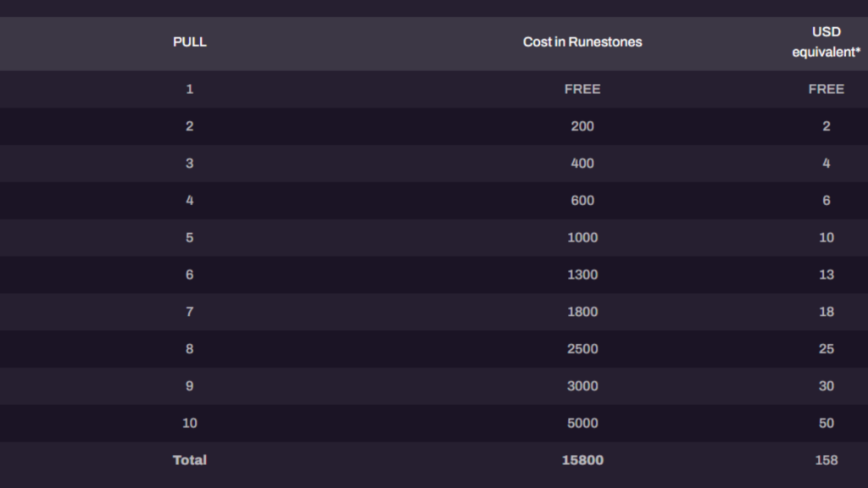The width and height of the screenshot is (868, 488).
Task: Select the 158 total USD value
Action: 826,460
